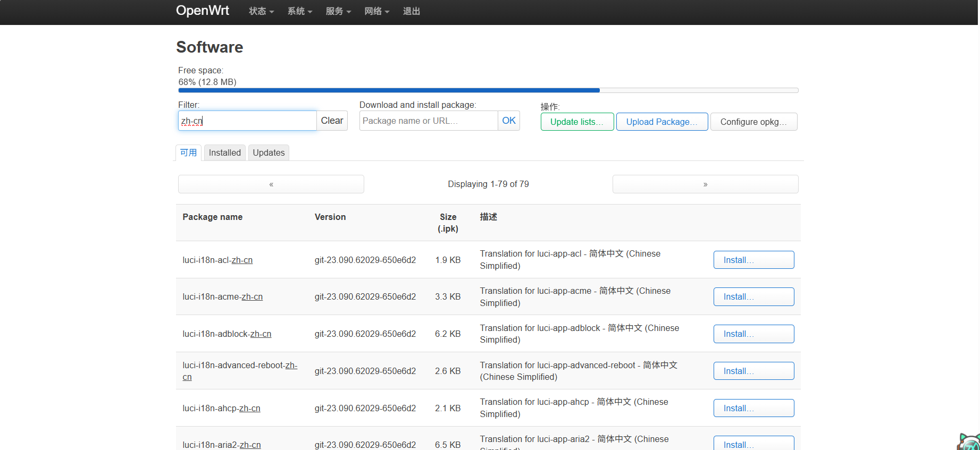Switch to the Updates tab
The width and height of the screenshot is (980, 450).
pos(269,152)
